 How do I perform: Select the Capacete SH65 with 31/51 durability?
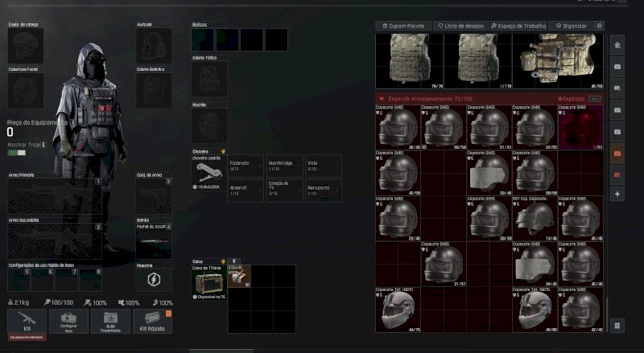(x=444, y=265)
